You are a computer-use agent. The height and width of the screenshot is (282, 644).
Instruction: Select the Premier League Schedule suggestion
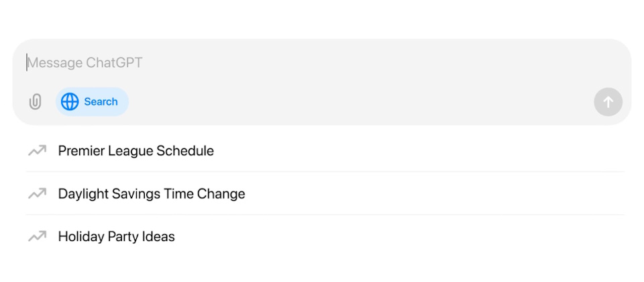pos(136,151)
